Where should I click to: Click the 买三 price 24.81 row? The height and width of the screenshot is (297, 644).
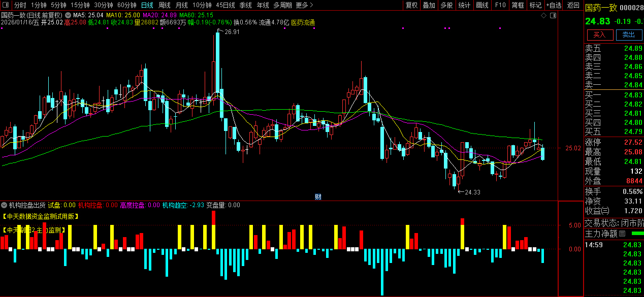pos(614,114)
